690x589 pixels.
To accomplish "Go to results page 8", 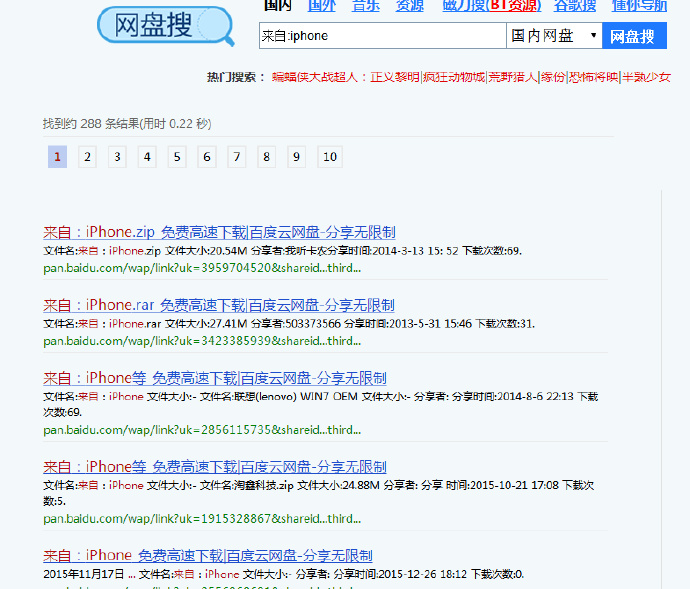I will (266, 157).
